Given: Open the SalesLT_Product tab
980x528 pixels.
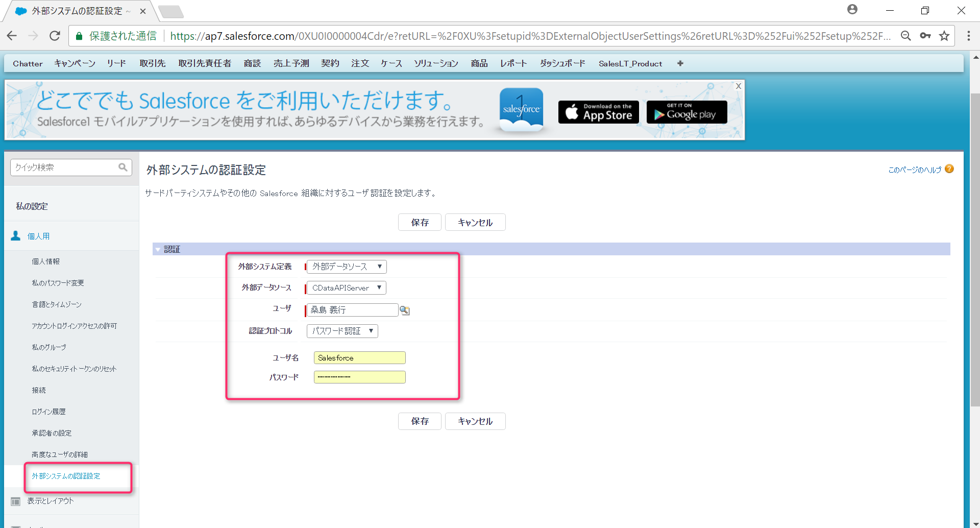Looking at the screenshot, I should pyautogui.click(x=630, y=63).
